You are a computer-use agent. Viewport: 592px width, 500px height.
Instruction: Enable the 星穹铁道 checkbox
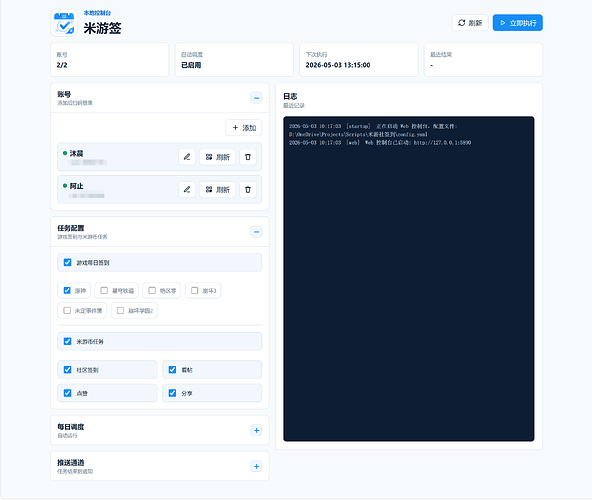click(x=104, y=290)
